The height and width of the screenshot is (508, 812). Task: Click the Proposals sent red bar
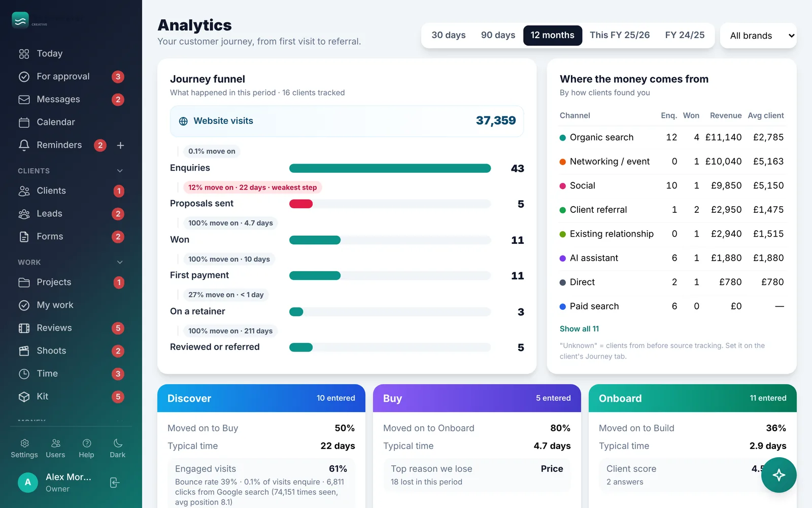pyautogui.click(x=301, y=204)
